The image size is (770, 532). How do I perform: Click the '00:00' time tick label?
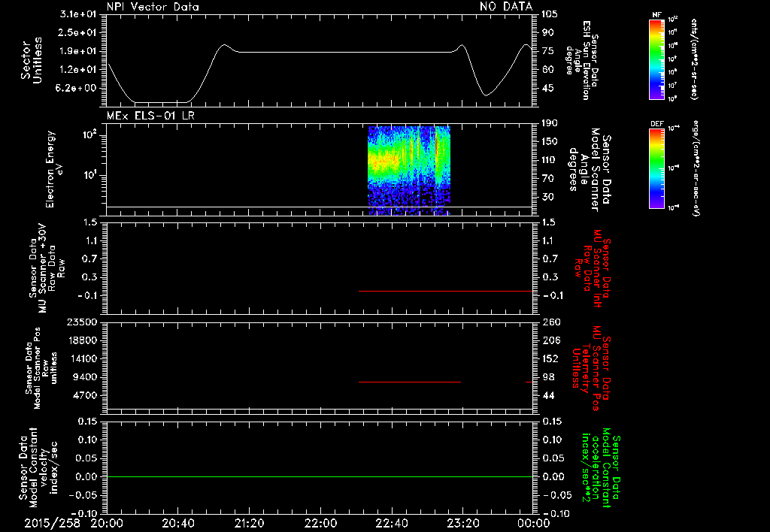click(x=534, y=523)
